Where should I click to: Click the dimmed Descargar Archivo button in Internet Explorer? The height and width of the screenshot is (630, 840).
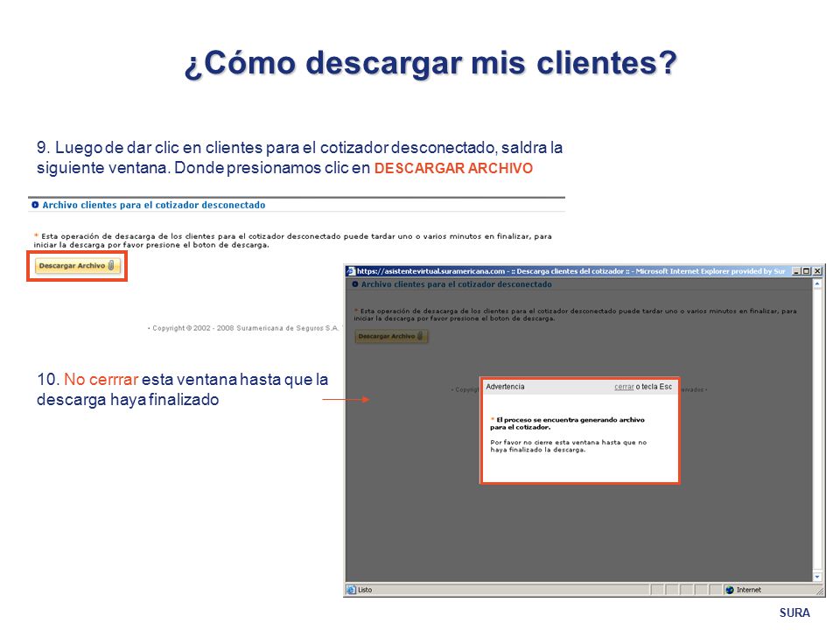pos(391,336)
